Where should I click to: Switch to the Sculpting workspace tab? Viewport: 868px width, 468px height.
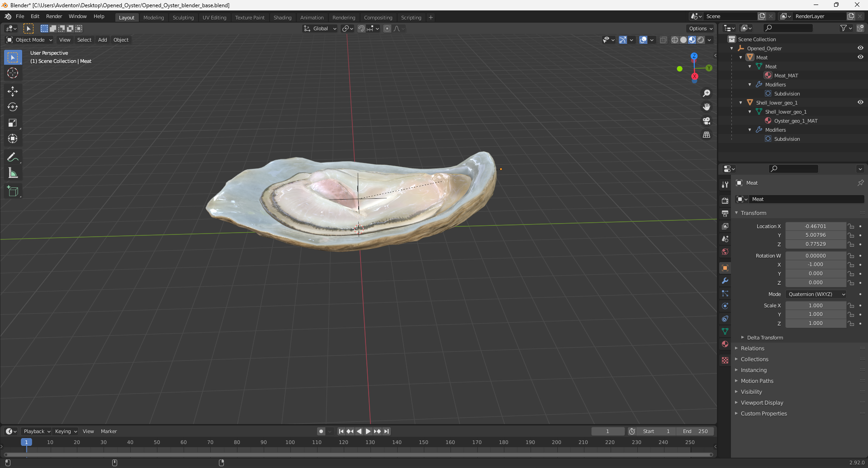183,18
